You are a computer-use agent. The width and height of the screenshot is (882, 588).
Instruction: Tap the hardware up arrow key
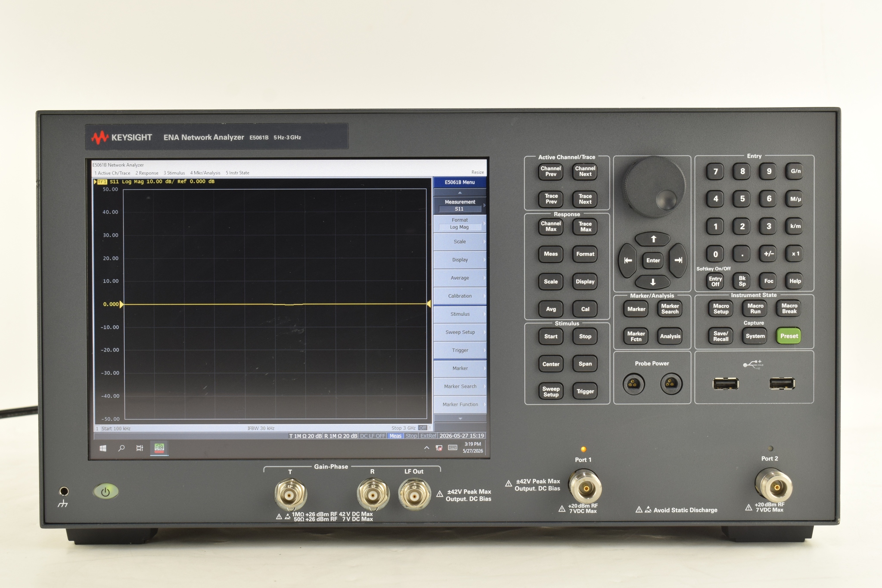point(653,239)
